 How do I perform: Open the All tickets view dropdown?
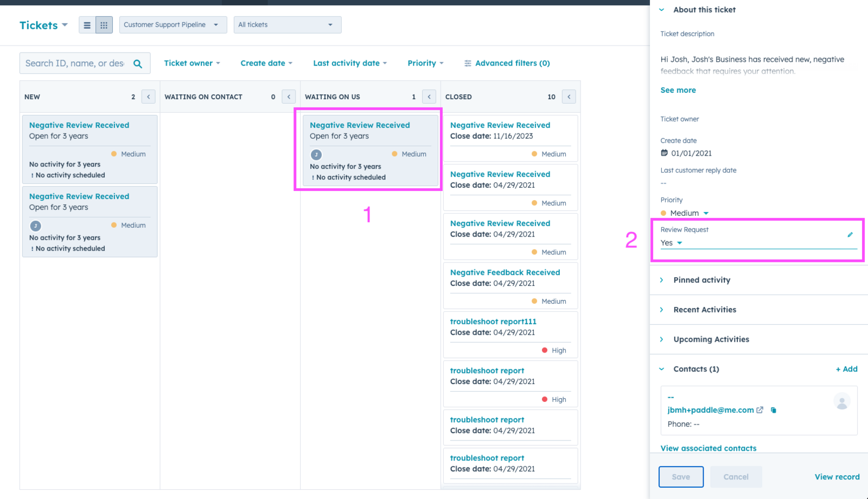[287, 25]
